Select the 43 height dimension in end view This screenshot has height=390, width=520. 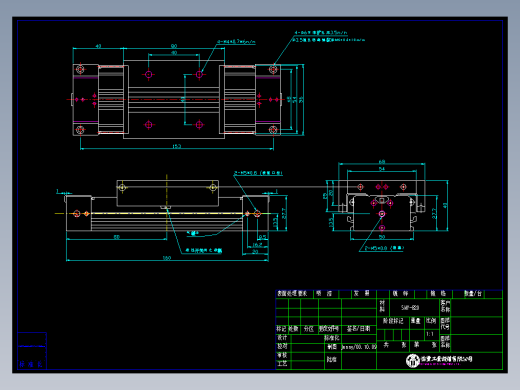click(x=445, y=205)
